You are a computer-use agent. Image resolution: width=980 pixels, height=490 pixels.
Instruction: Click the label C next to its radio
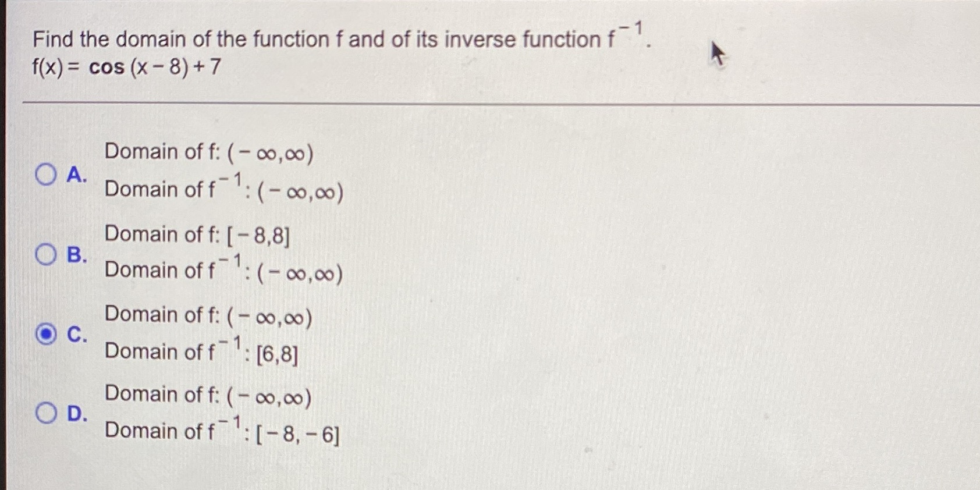pos(74,334)
